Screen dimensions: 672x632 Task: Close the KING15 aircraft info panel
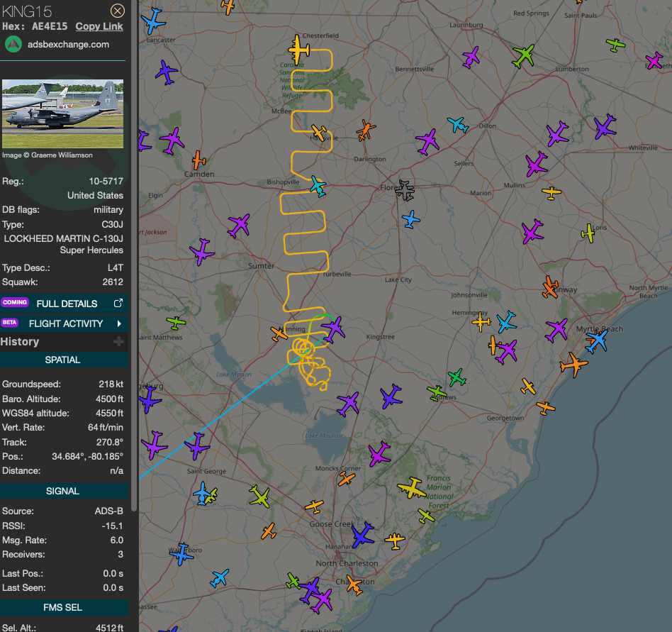tap(118, 11)
